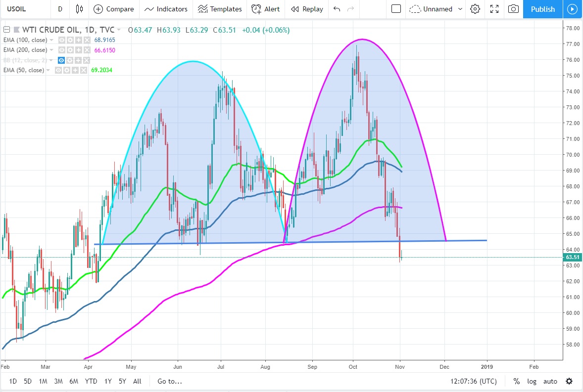Select the layout rectangle icon

(x=395, y=9)
